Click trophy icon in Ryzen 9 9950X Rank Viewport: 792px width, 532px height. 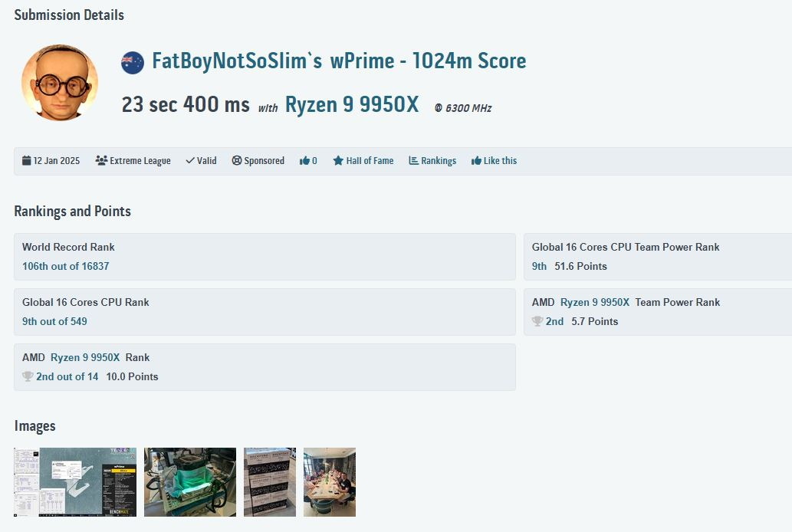(28, 376)
